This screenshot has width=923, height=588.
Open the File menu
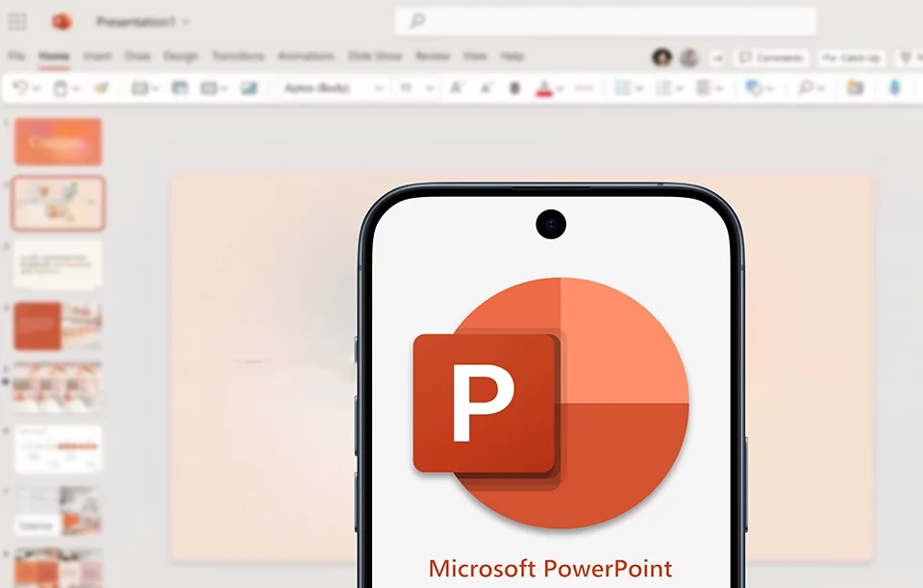(16, 57)
